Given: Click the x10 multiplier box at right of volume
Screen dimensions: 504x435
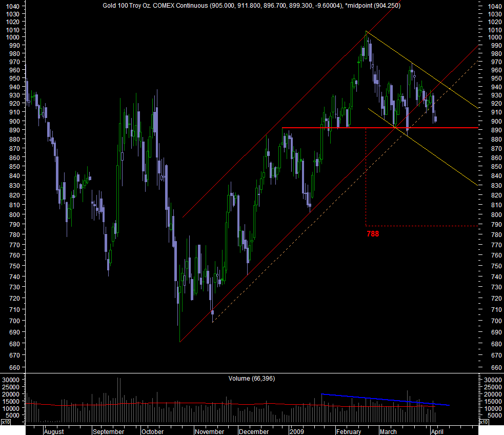Looking at the screenshot, I should tap(484, 422).
